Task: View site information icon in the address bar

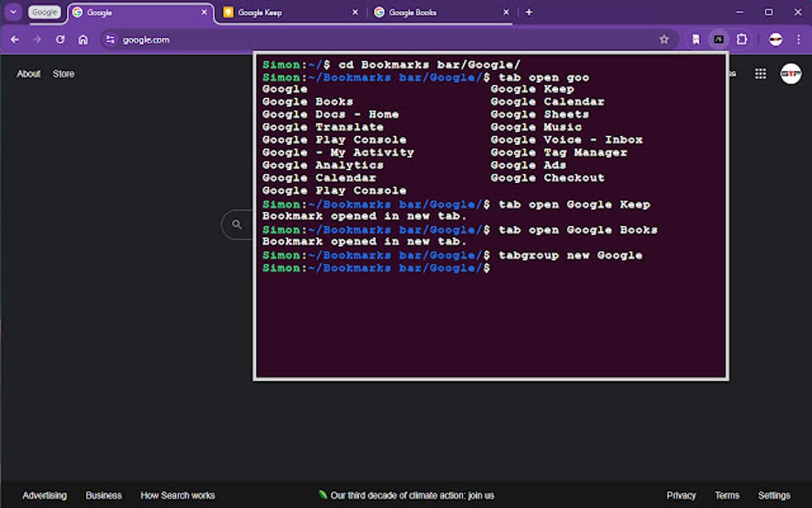Action: (111, 39)
